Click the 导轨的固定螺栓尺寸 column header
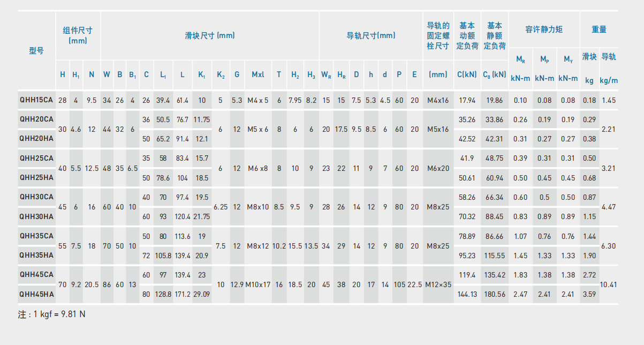Viewport: 644px width, 345px height. [x=438, y=35]
